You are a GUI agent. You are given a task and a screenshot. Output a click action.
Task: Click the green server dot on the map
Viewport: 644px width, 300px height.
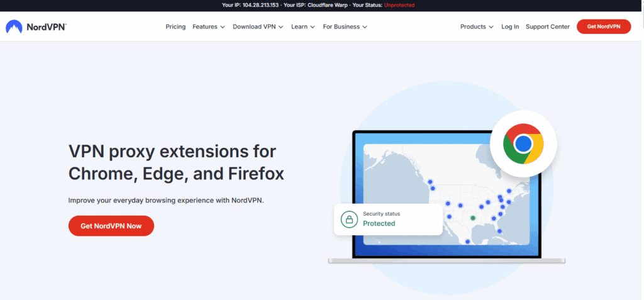click(473, 218)
